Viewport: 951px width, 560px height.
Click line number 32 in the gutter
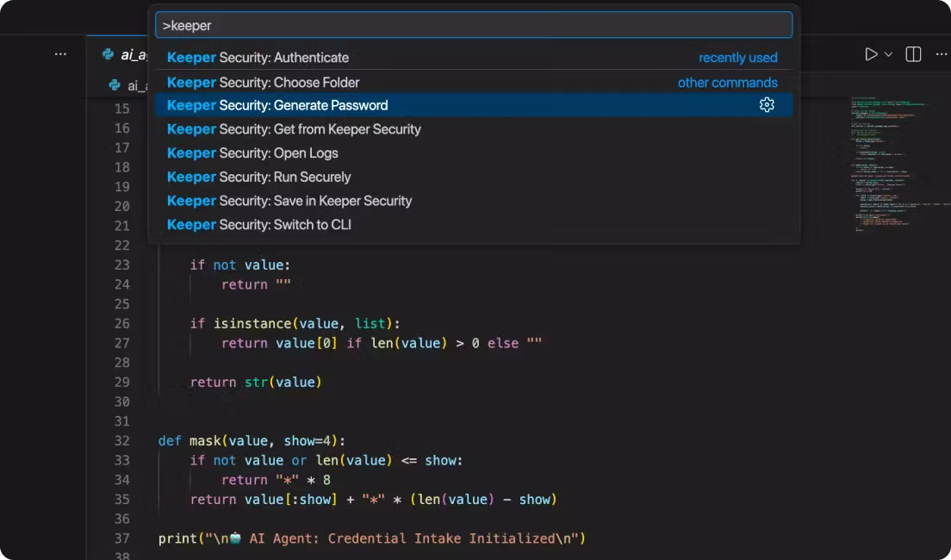pos(121,440)
